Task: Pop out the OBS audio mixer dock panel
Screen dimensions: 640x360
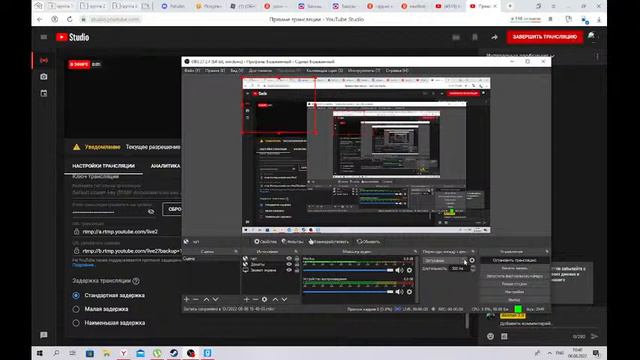Action: (415, 252)
